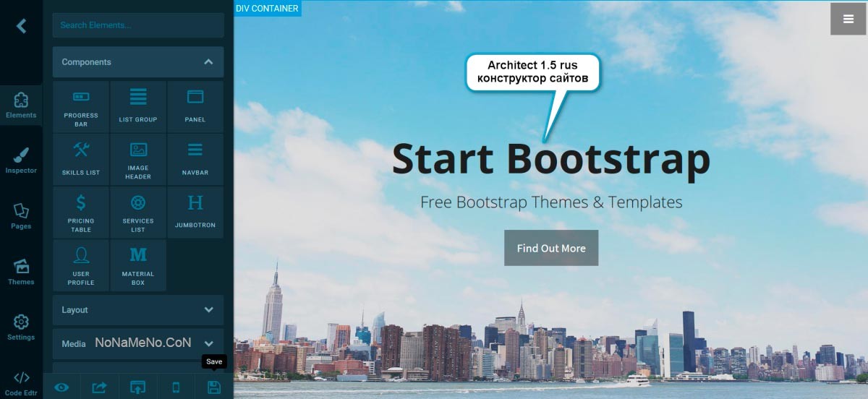Click the Save disk icon
This screenshot has height=399, width=868.
click(x=214, y=387)
